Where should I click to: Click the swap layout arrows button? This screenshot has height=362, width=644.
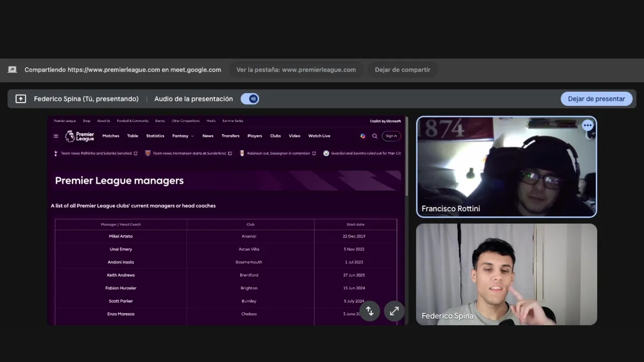coord(369,311)
